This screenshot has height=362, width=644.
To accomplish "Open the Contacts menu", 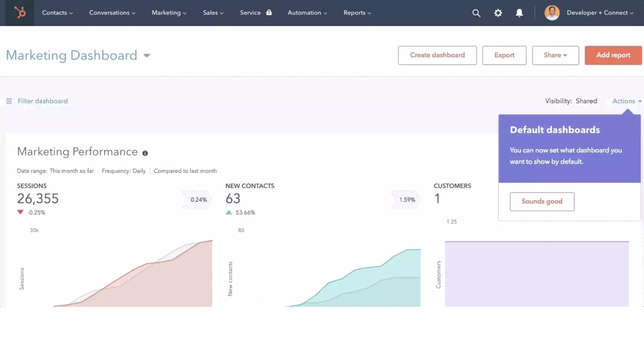I will [57, 13].
